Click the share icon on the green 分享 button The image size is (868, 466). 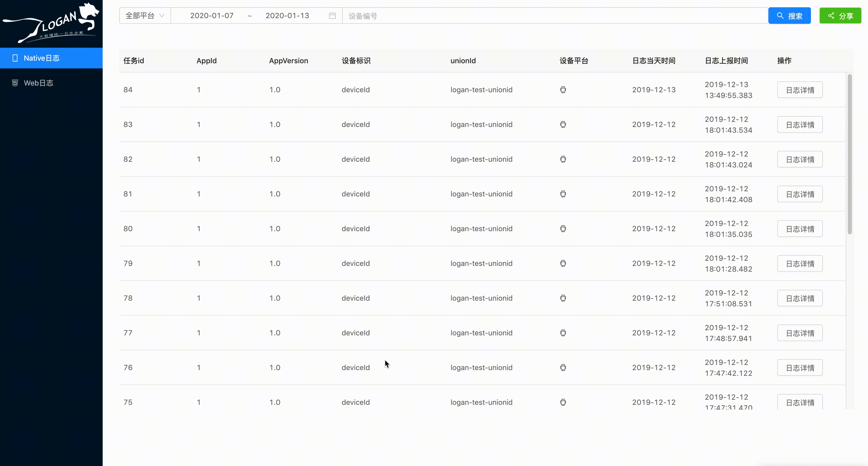pos(831,16)
